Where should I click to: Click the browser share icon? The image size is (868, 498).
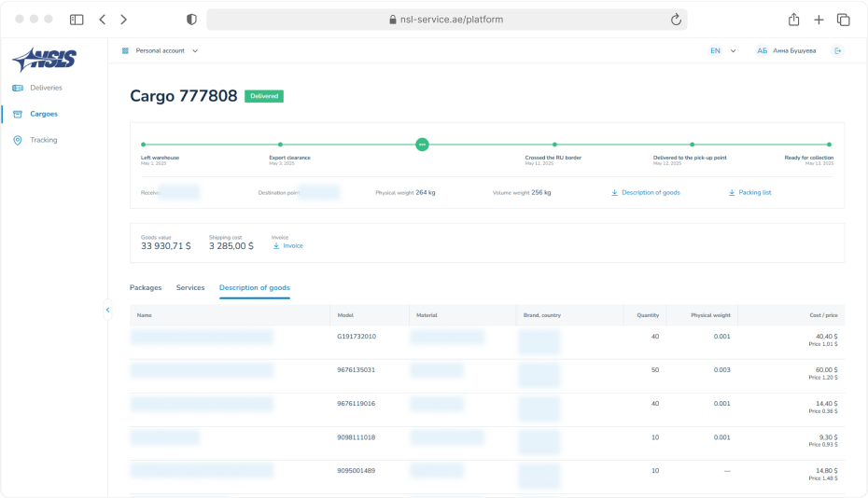point(794,20)
